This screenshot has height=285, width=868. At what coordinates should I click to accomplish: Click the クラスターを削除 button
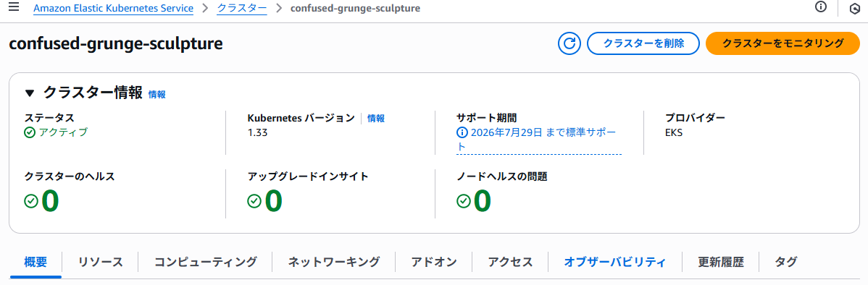643,43
